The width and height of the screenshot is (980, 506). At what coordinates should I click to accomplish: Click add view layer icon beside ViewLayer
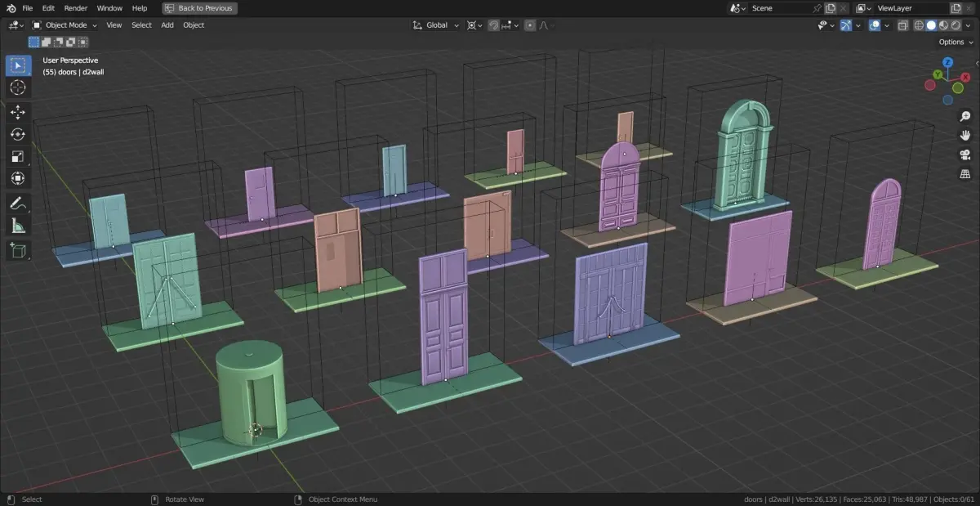[955, 8]
